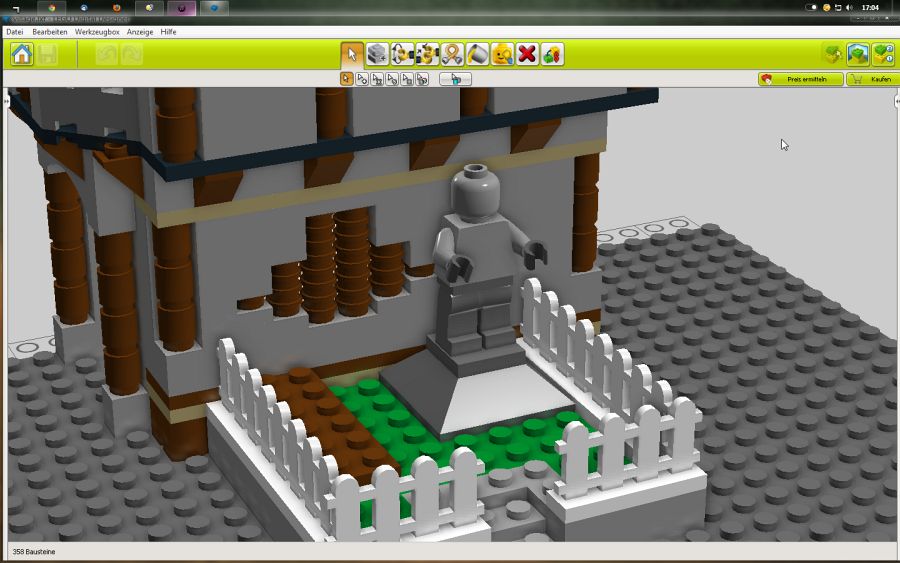Expand the left brick palette panel
This screenshot has height=563, width=900.
(4, 101)
